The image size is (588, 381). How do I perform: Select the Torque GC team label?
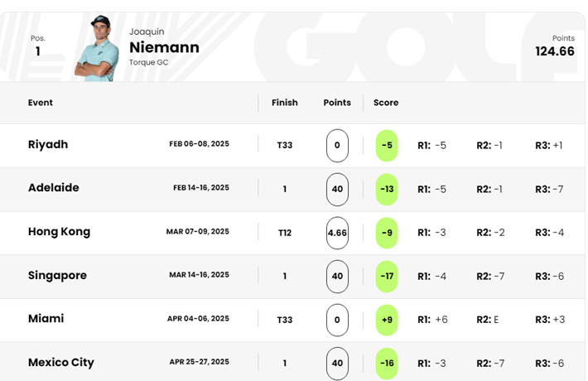148,62
